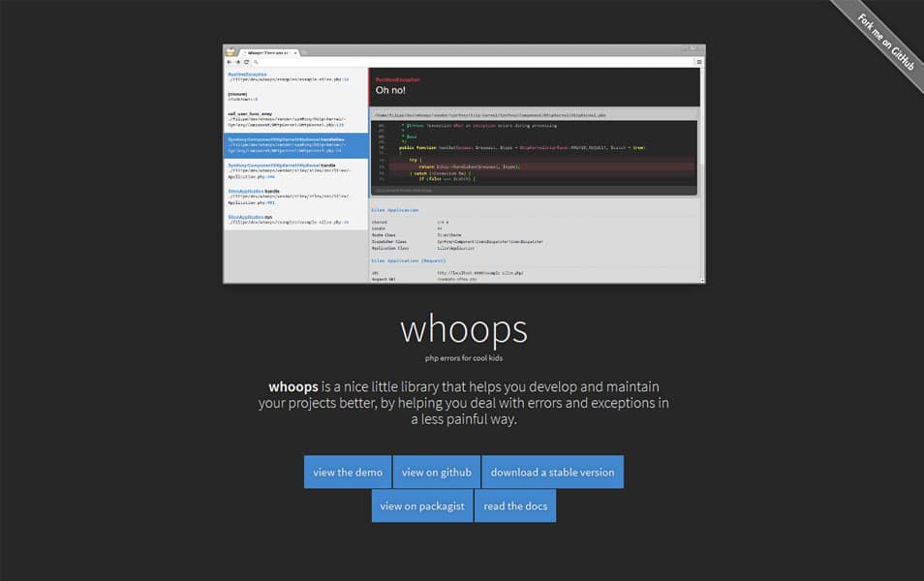Click the large 'whoops' heading
Image resolution: width=924 pixels, height=581 pixels.
tap(463, 329)
